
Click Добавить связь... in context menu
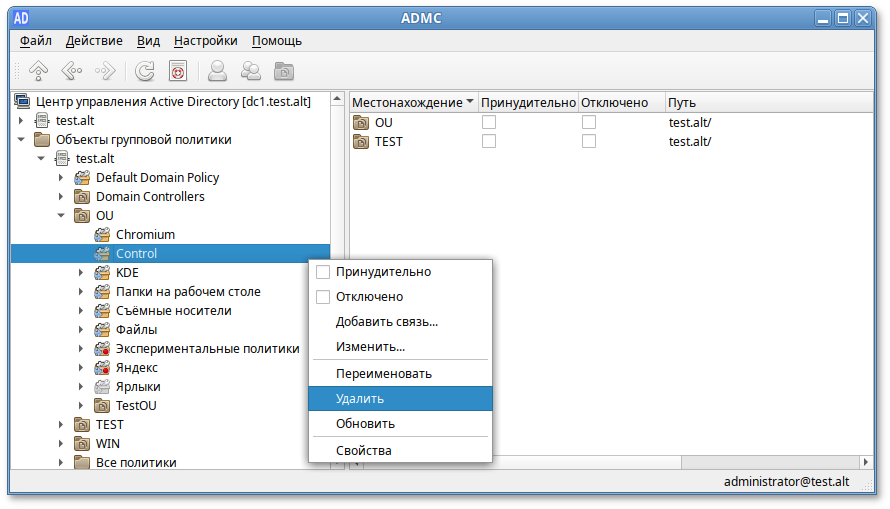[386, 322]
